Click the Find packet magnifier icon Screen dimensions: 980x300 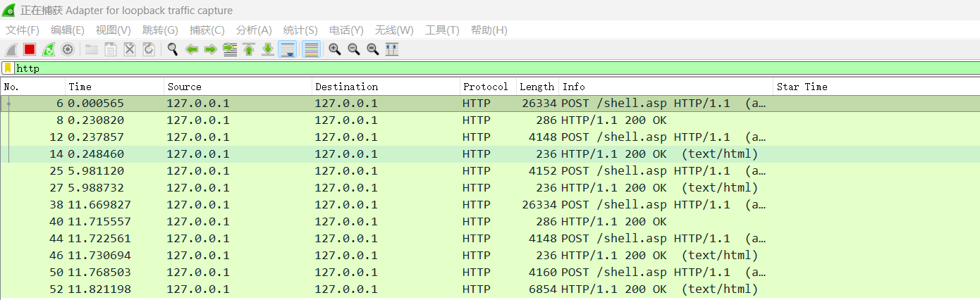click(x=172, y=49)
